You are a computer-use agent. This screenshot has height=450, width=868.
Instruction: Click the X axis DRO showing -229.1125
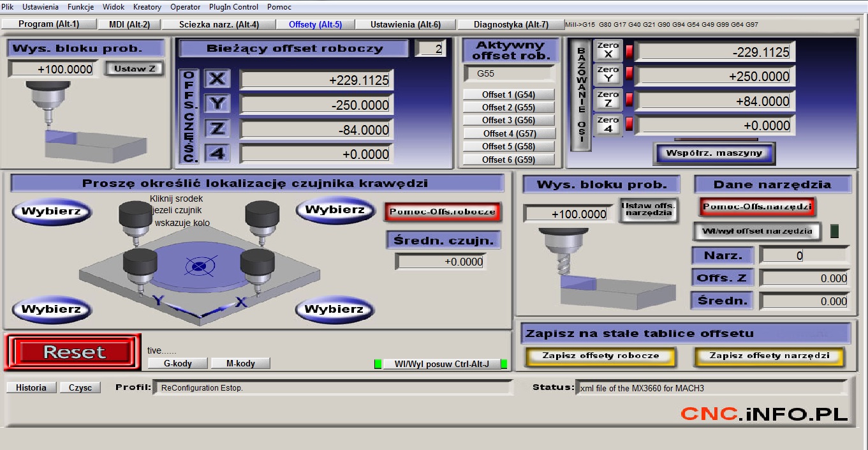pyautogui.click(x=715, y=52)
